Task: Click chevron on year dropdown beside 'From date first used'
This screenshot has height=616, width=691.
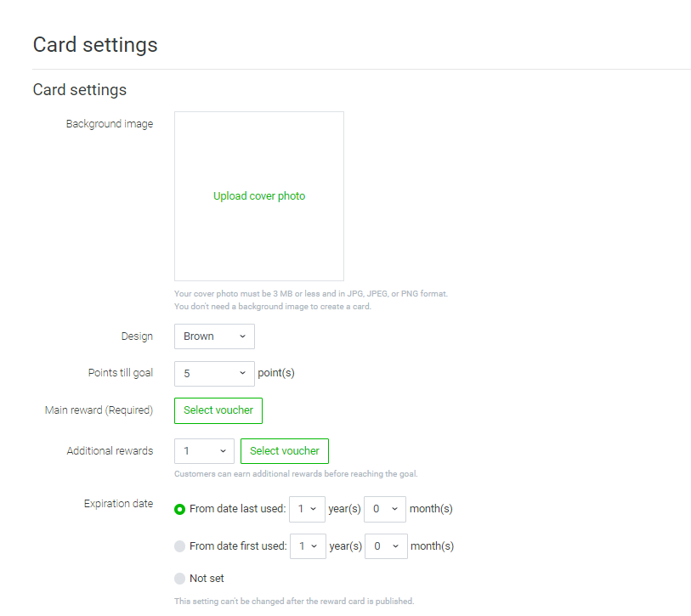Action: [315, 545]
